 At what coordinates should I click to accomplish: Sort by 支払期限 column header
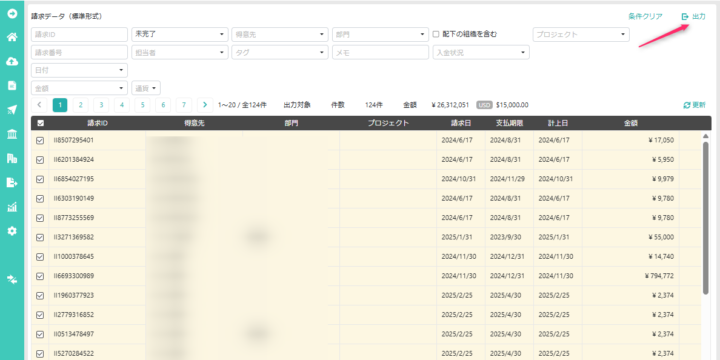point(509,123)
